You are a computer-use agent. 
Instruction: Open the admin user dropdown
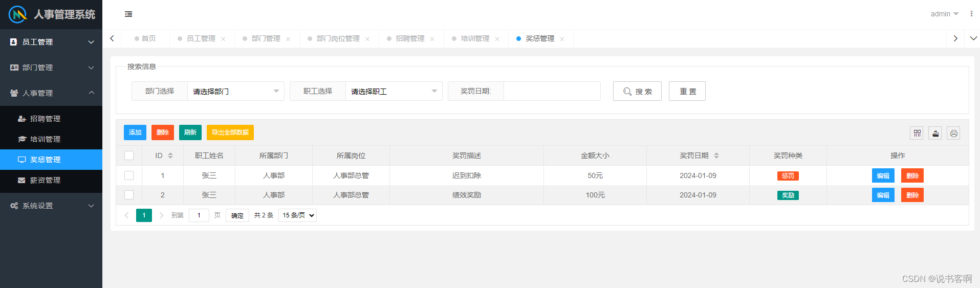click(x=944, y=14)
